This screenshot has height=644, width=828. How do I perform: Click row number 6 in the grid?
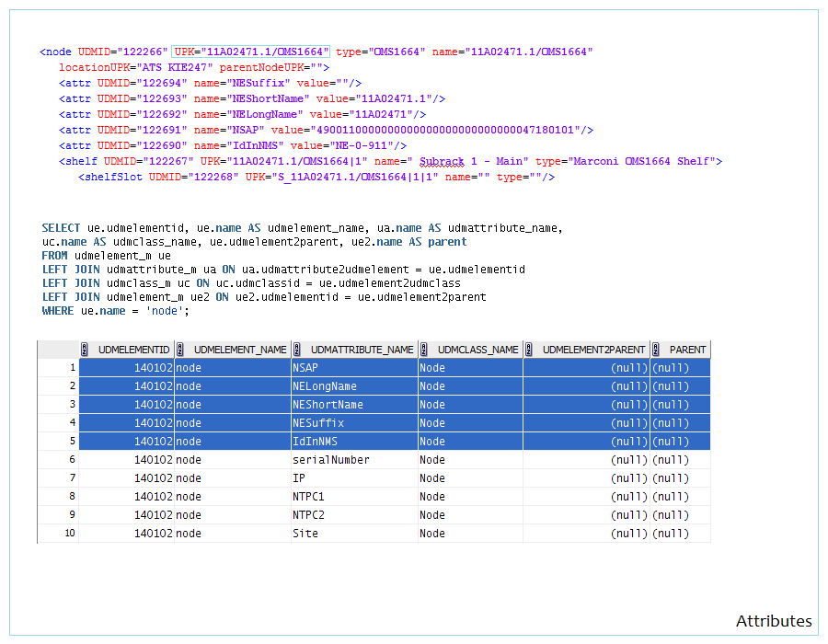[71, 460]
